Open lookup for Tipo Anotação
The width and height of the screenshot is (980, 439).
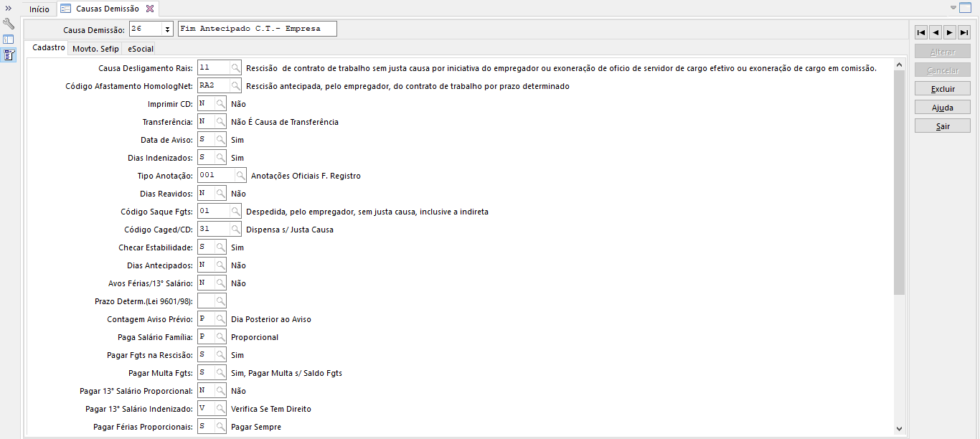[240, 176]
